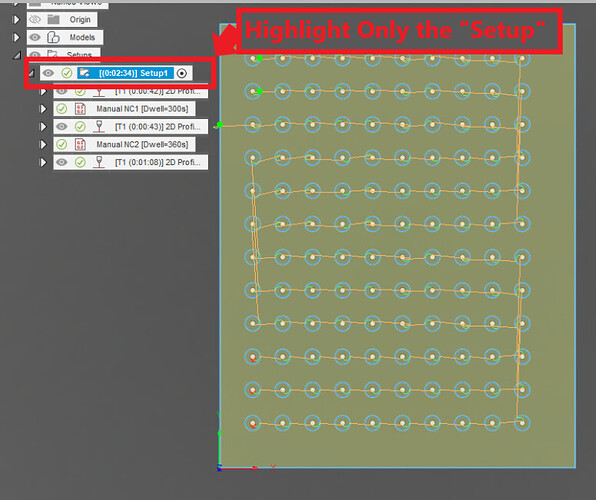Expand the Origin folder node
Image resolution: width=596 pixels, height=500 pixels.
[x=16, y=19]
